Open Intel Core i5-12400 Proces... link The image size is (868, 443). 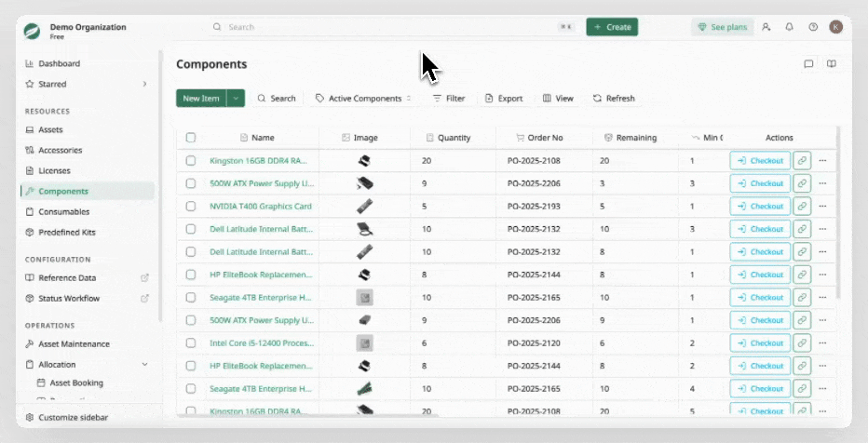(262, 342)
